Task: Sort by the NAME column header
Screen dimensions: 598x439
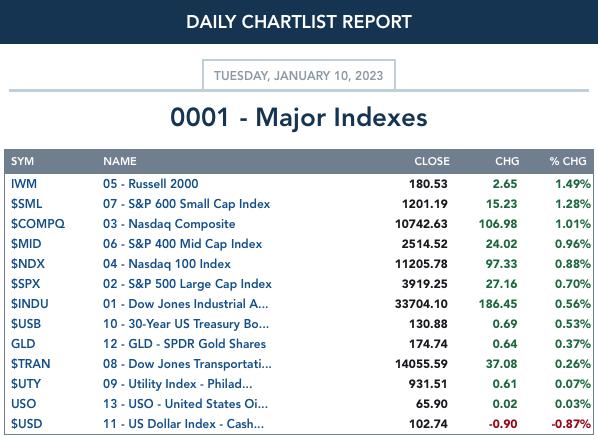Action: pos(120,161)
